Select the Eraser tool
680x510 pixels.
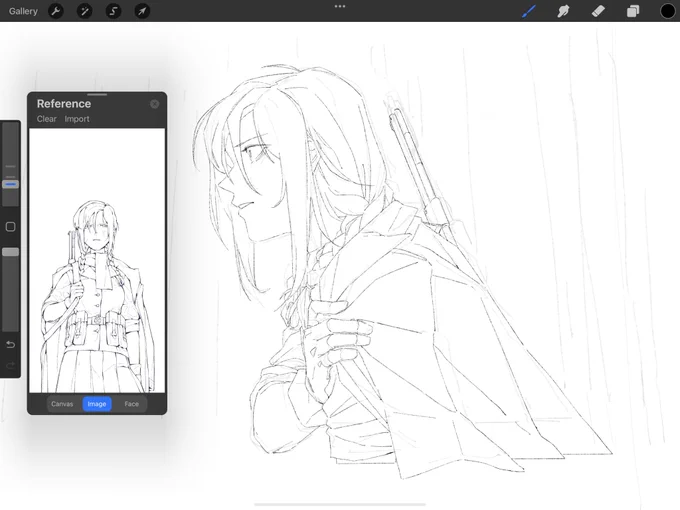click(x=598, y=11)
